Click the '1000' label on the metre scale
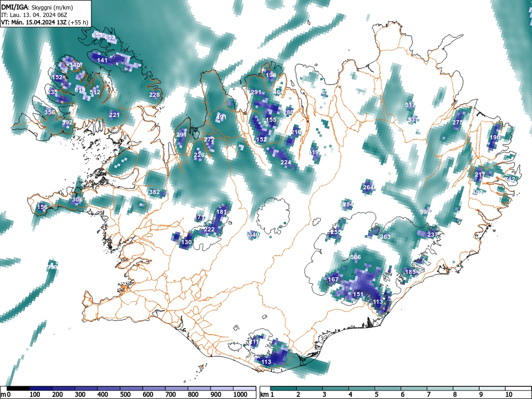 [x=240, y=395]
